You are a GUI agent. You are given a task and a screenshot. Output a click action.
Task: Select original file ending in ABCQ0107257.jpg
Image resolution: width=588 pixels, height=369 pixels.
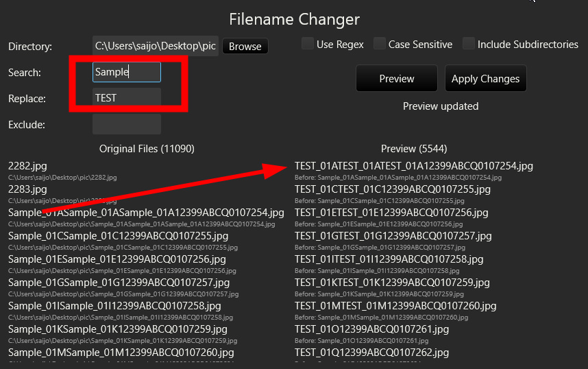pos(119,283)
